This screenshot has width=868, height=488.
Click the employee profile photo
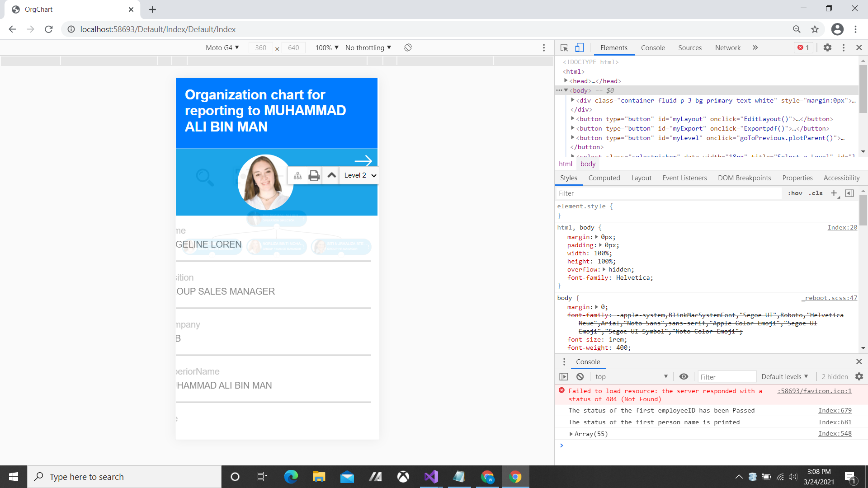[265, 182]
